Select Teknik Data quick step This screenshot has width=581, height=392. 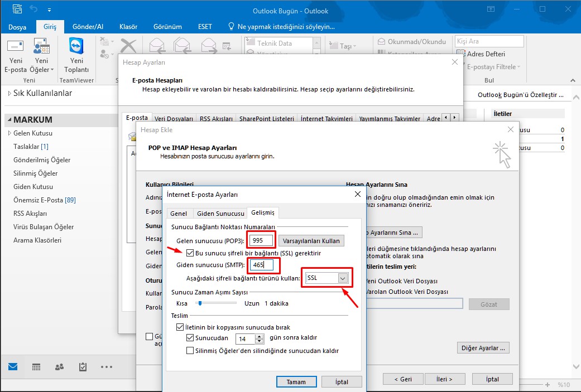coord(274,43)
